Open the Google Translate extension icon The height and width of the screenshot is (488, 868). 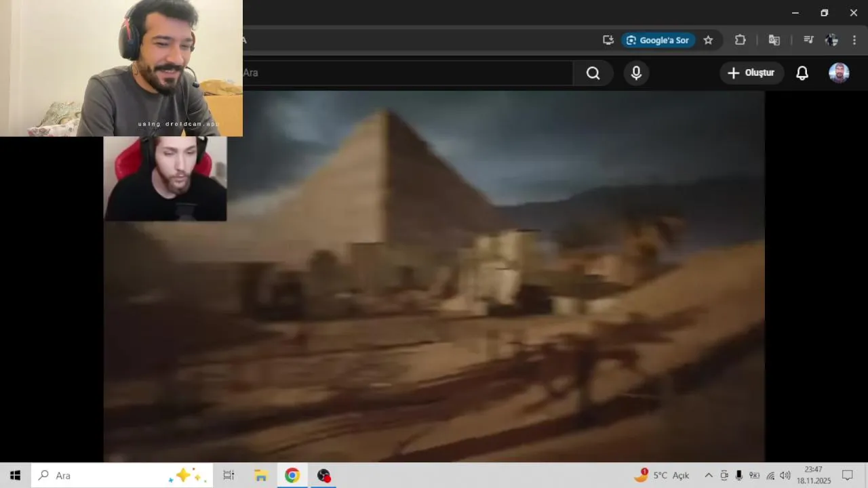pos(774,40)
